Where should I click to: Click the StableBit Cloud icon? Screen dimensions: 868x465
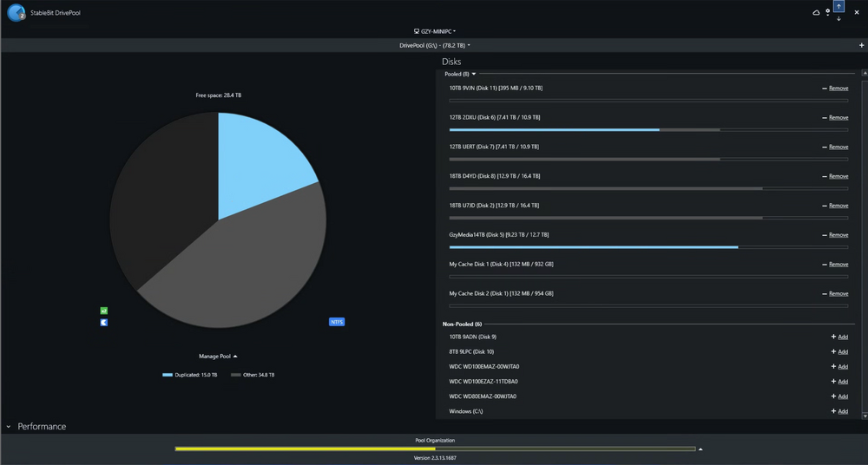pyautogui.click(x=816, y=12)
